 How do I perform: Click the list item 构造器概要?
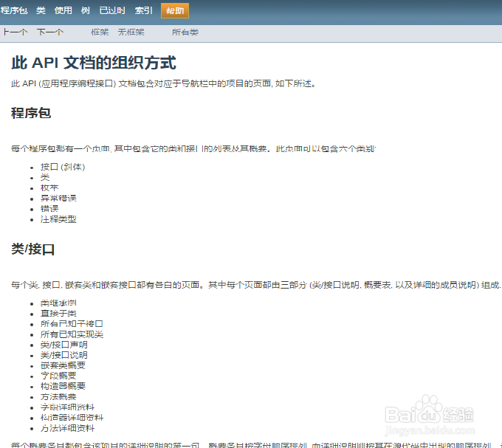[x=63, y=386]
